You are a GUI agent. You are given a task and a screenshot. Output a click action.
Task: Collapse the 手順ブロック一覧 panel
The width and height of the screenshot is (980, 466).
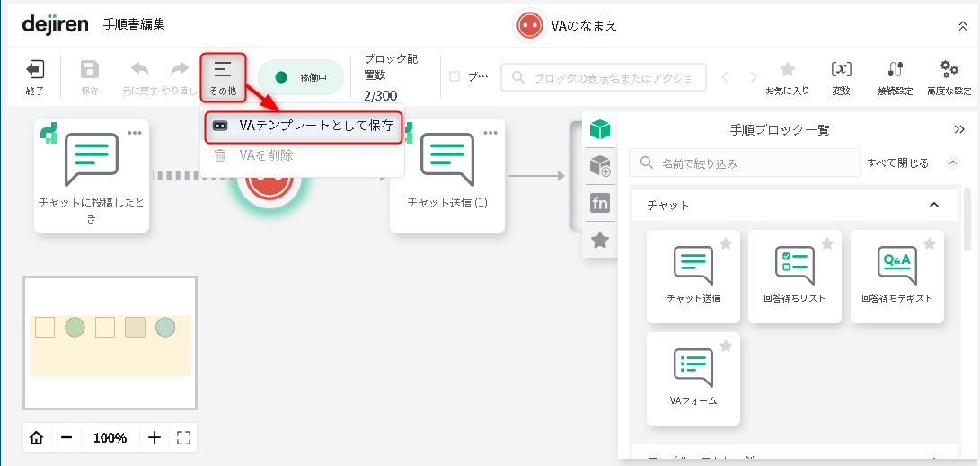[959, 130]
